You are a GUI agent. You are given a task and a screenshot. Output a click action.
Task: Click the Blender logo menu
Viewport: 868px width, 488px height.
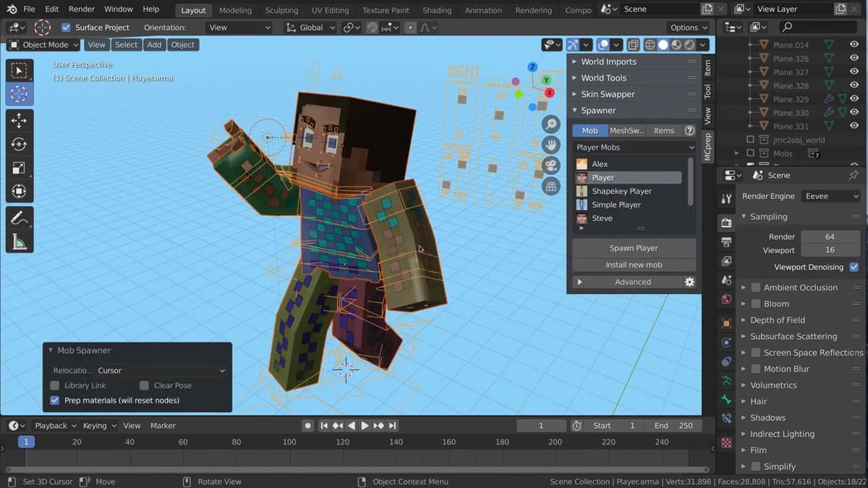[x=12, y=9]
